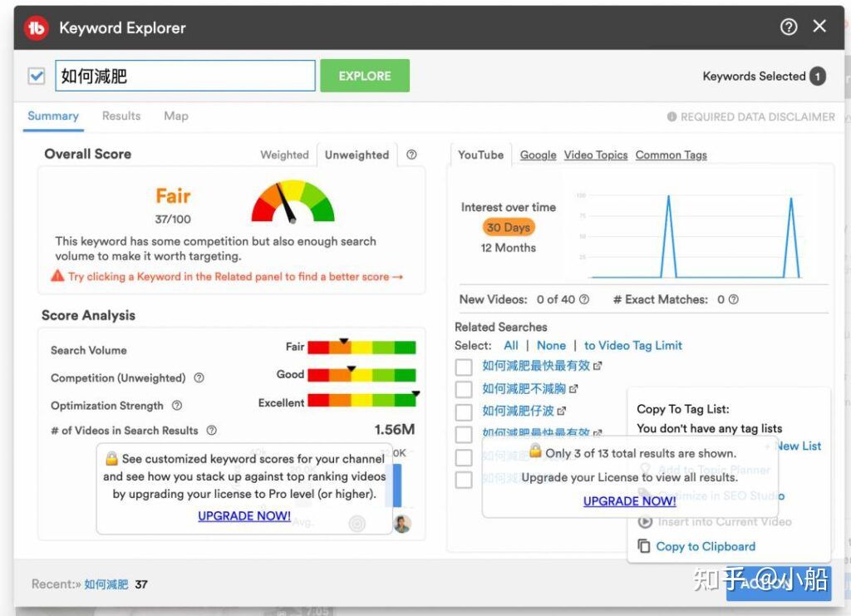Open the REQUIRED DATA DISCLAIMER info
Screen dimensions: 851x616
pyautogui.click(x=750, y=116)
